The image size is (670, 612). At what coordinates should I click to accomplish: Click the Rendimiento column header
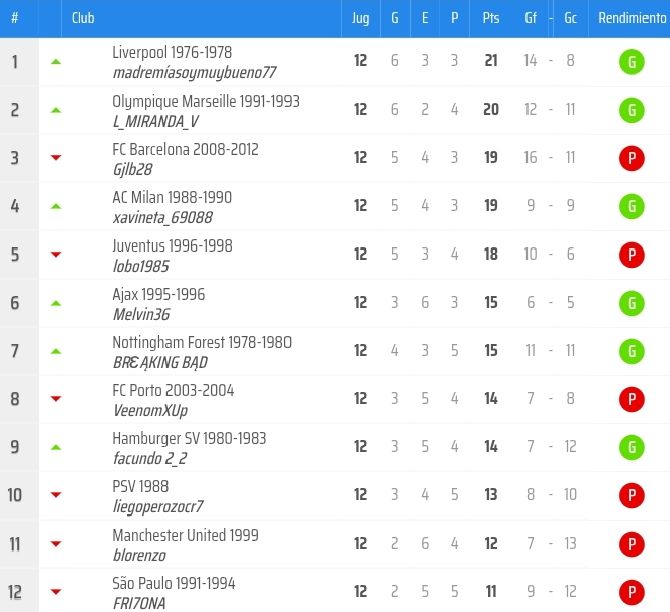630,19
